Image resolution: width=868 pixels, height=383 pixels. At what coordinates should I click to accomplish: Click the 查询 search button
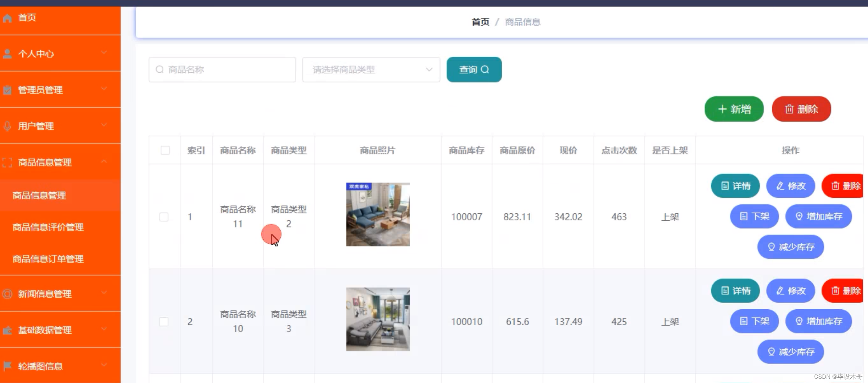[x=474, y=69]
